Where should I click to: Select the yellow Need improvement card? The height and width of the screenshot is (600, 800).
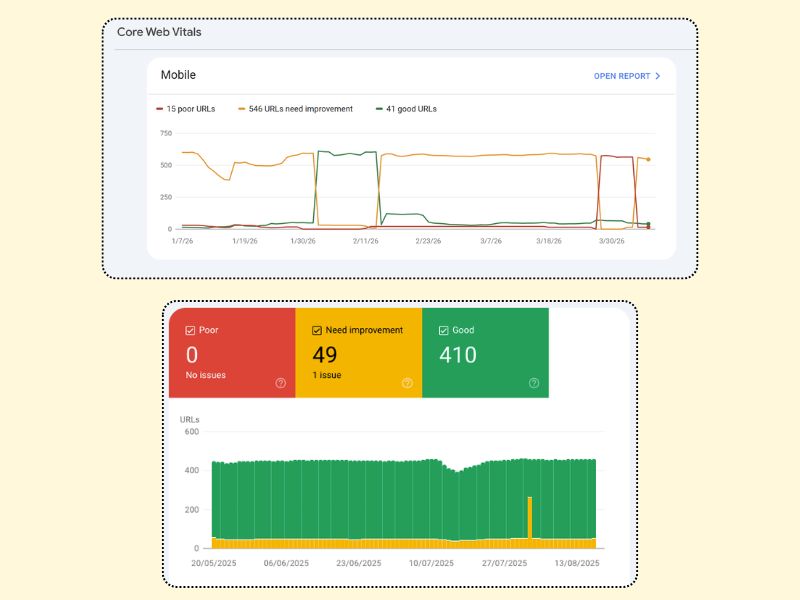[x=359, y=353]
